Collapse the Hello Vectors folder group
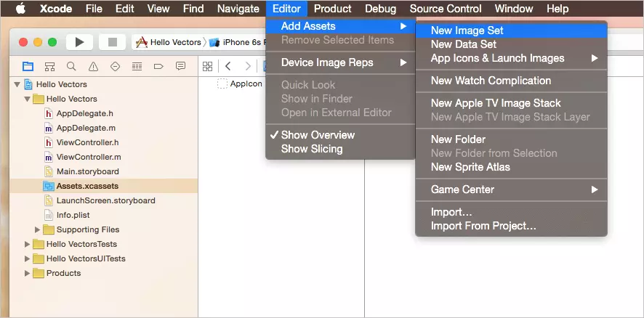Image resolution: width=644 pixels, height=318 pixels. point(27,99)
